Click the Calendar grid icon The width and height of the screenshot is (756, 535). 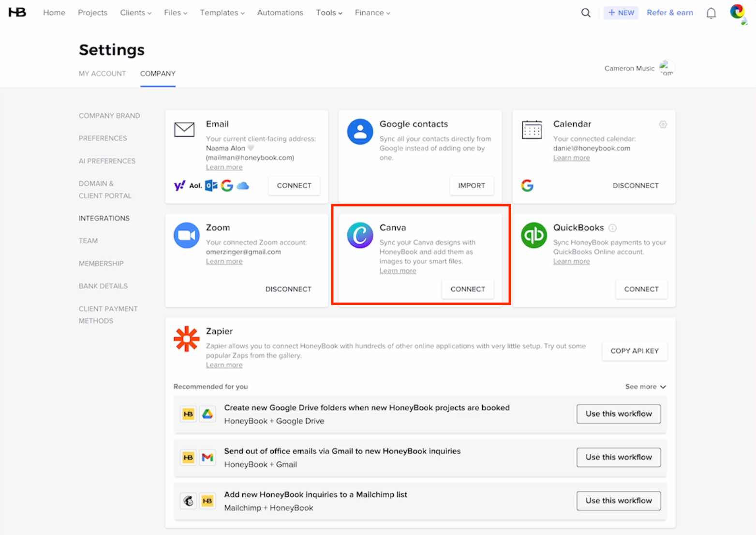(x=532, y=130)
